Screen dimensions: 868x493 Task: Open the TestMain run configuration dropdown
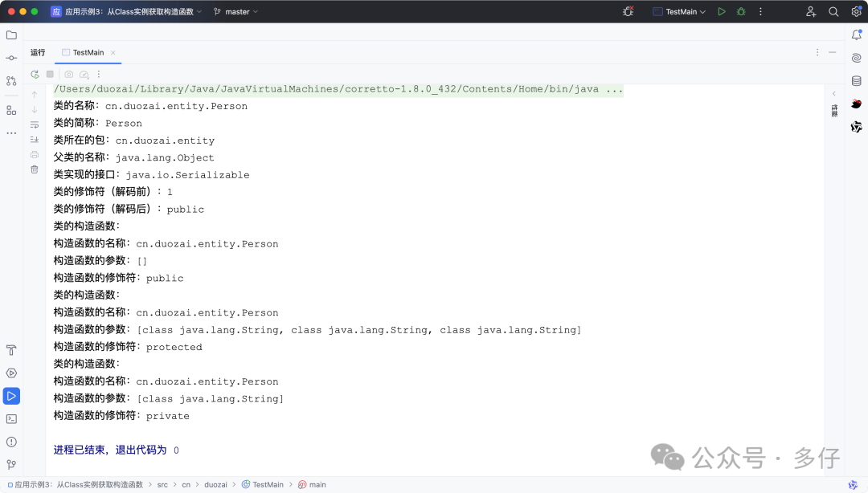tap(679, 11)
